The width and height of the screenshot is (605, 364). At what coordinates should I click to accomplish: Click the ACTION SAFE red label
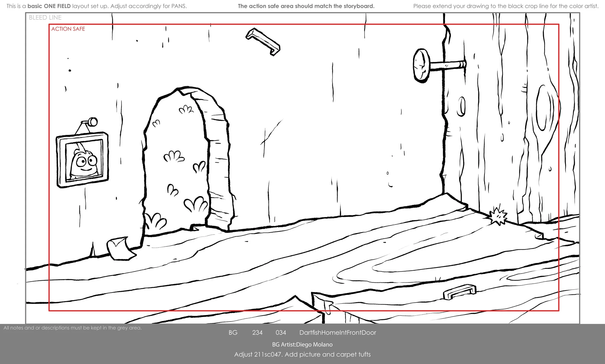[x=68, y=29]
